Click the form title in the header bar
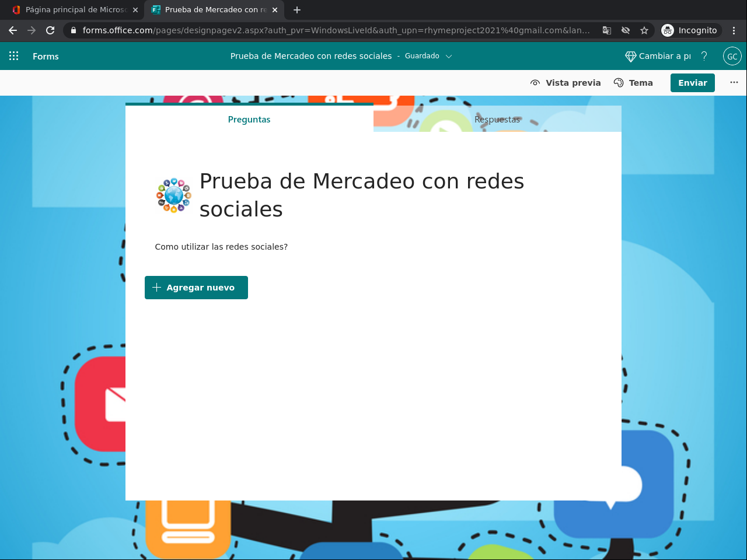 [311, 56]
